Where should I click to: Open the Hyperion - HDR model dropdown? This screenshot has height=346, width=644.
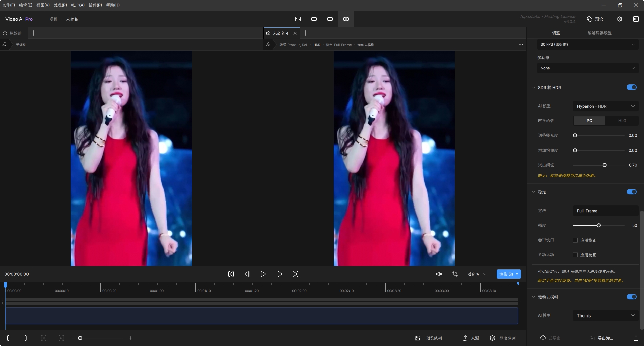(x=605, y=106)
